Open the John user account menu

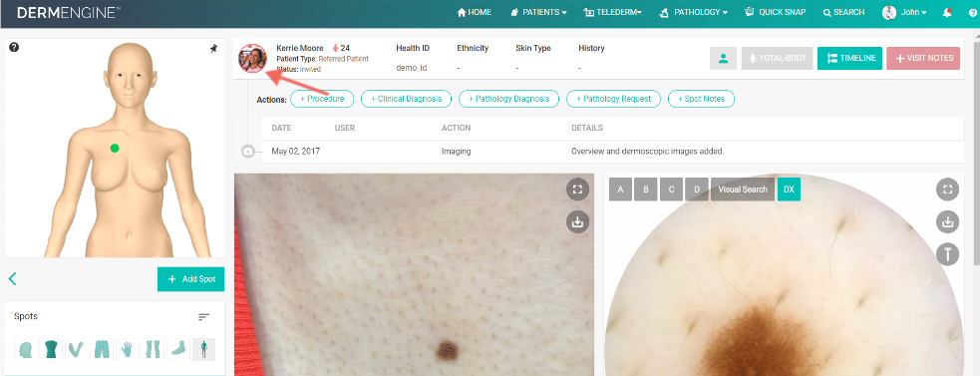904,13
